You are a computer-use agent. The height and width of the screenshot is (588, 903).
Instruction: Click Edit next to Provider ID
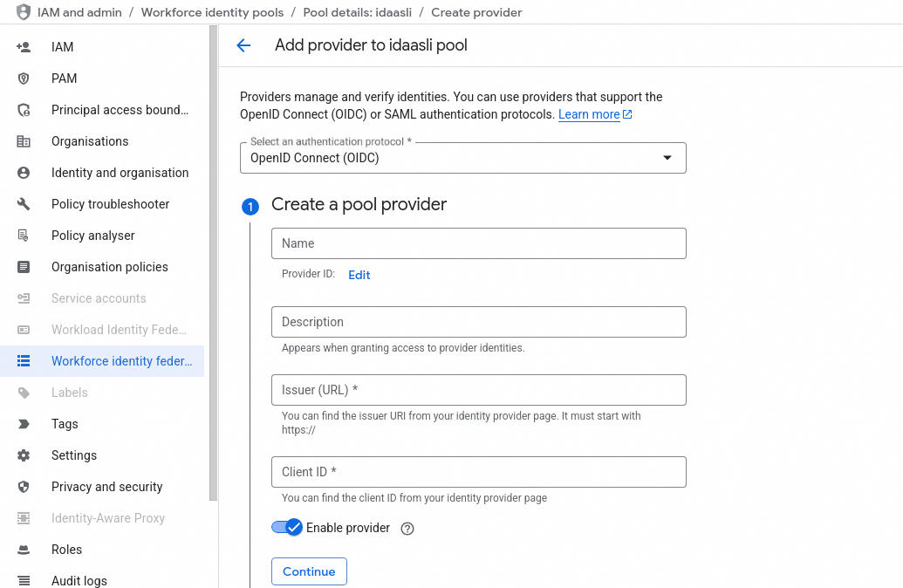coord(359,275)
